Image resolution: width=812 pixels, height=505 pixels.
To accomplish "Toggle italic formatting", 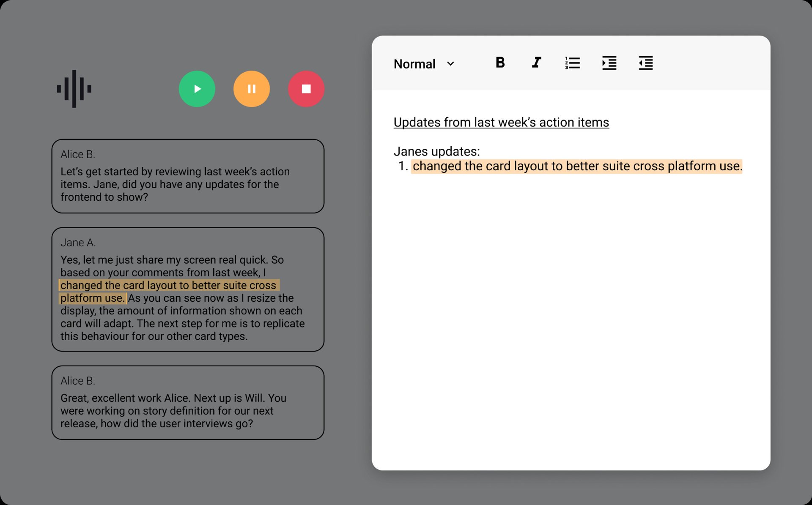I will coord(536,63).
